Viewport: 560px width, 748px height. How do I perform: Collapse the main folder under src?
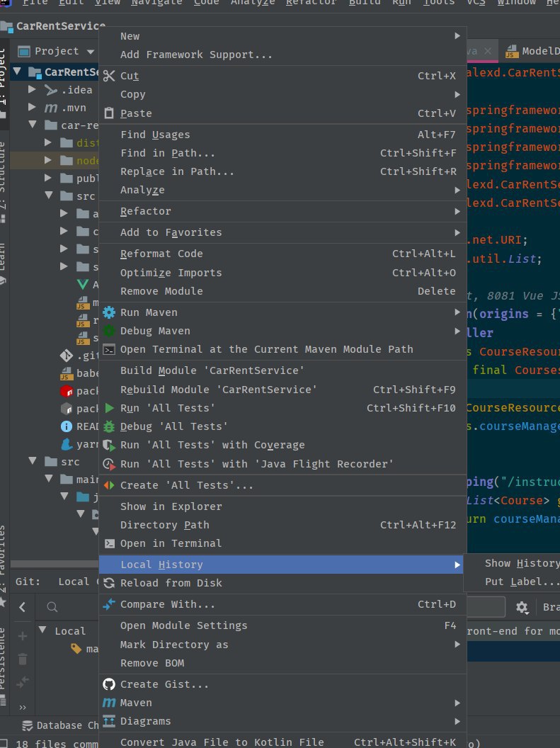click(49, 478)
